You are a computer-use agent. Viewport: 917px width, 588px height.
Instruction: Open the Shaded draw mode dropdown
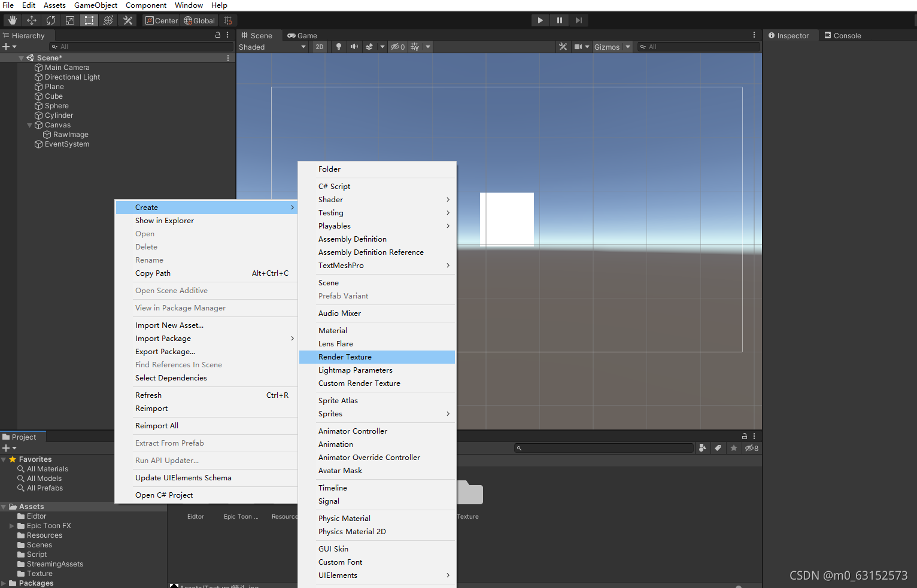coord(272,47)
